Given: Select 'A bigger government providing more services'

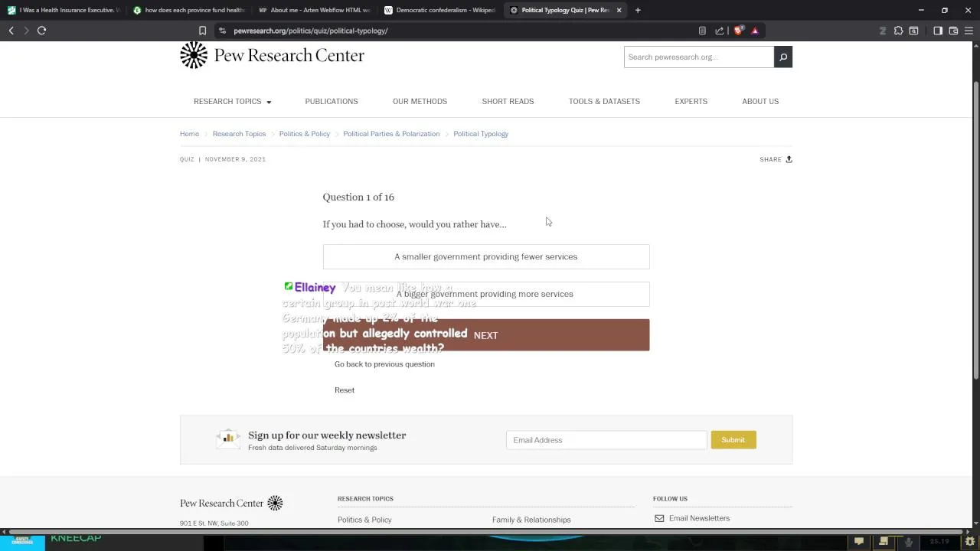Looking at the screenshot, I should [x=486, y=294].
